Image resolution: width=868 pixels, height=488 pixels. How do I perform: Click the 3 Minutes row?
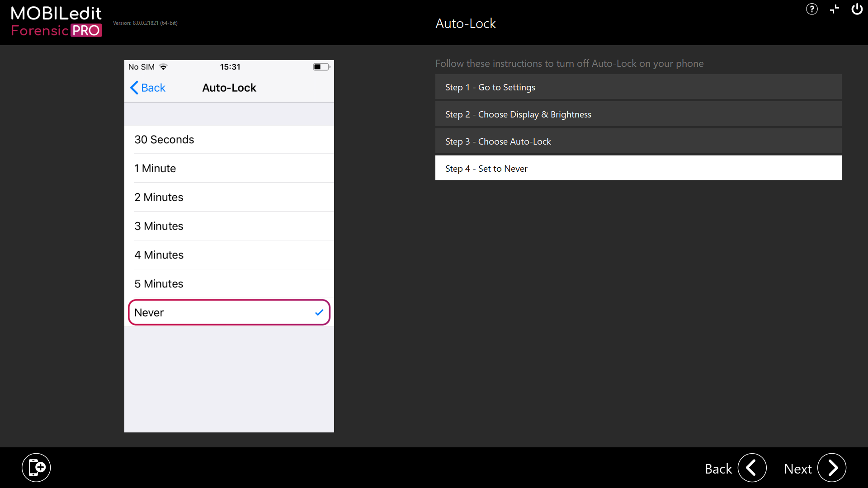pos(229,226)
